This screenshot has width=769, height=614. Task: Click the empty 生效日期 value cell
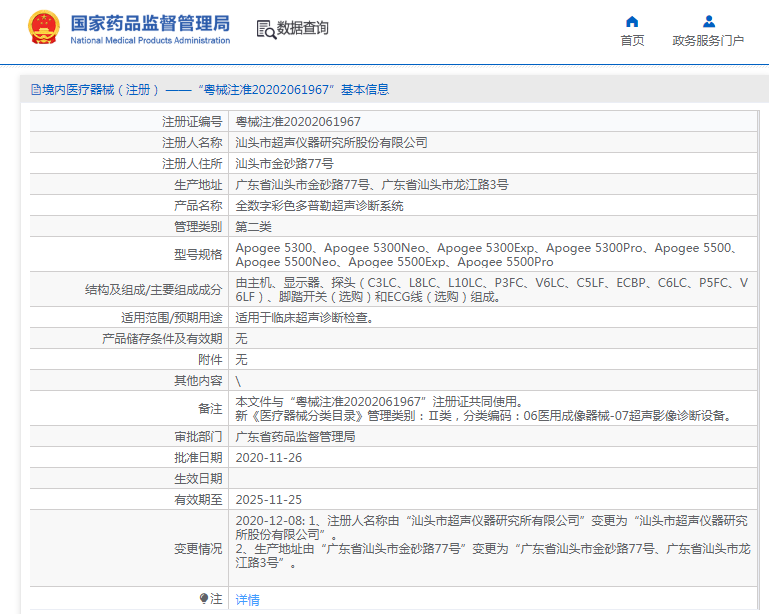tap(493, 479)
